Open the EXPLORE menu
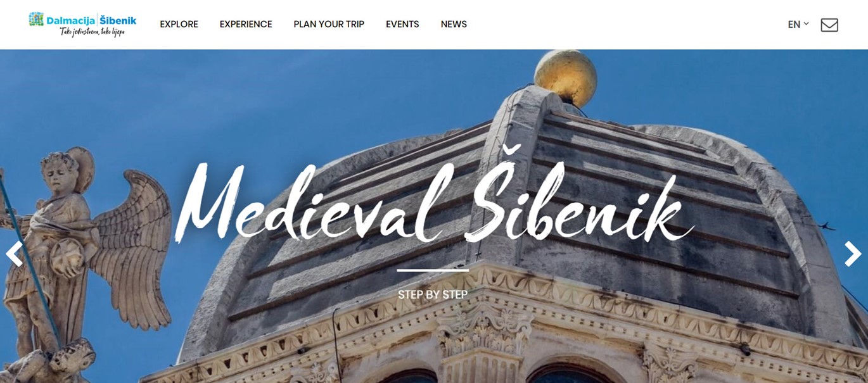868x383 pixels. pyautogui.click(x=179, y=24)
